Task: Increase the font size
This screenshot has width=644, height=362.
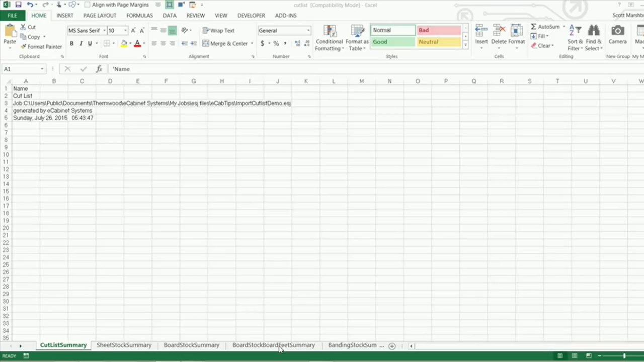Action: coord(133,31)
